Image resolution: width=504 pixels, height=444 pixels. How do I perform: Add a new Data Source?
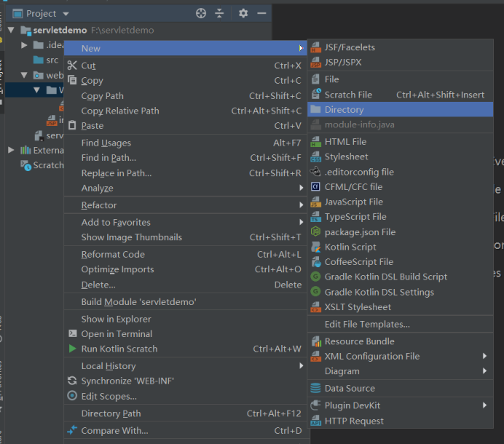tap(400, 388)
